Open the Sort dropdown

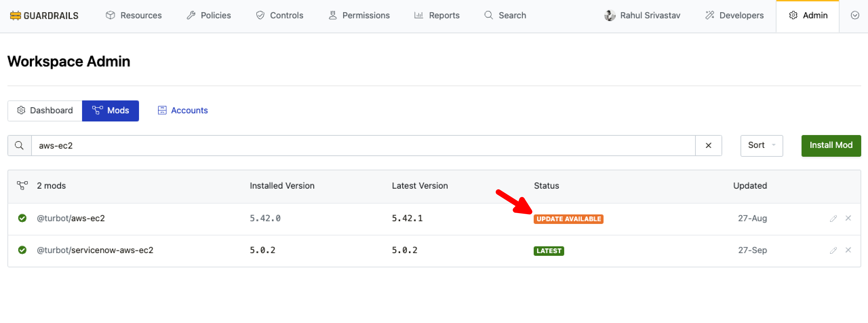click(x=761, y=146)
